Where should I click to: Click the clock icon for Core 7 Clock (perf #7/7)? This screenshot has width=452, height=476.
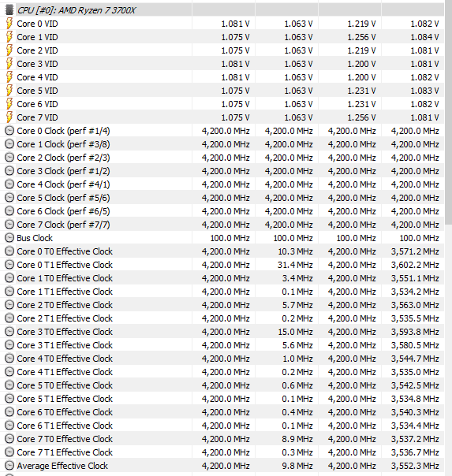click(9, 224)
